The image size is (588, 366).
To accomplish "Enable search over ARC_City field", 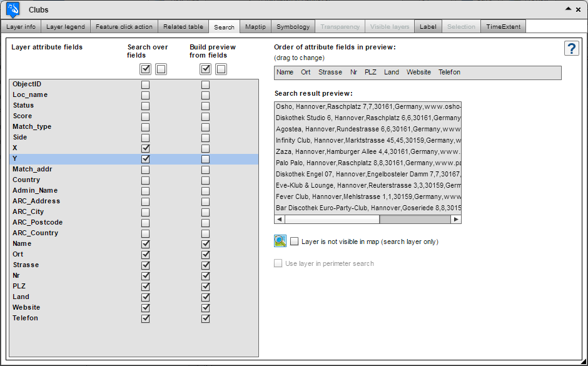I will (146, 212).
